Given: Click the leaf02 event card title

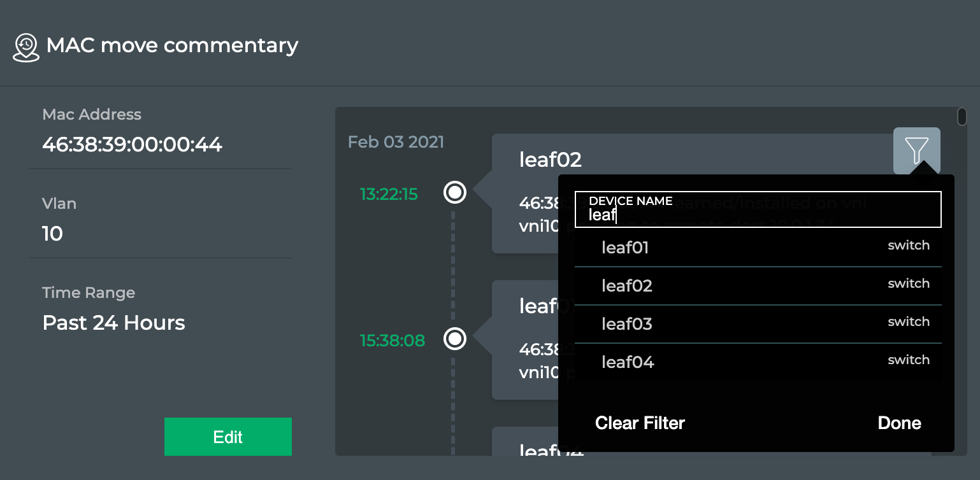Looking at the screenshot, I should pyautogui.click(x=551, y=159).
